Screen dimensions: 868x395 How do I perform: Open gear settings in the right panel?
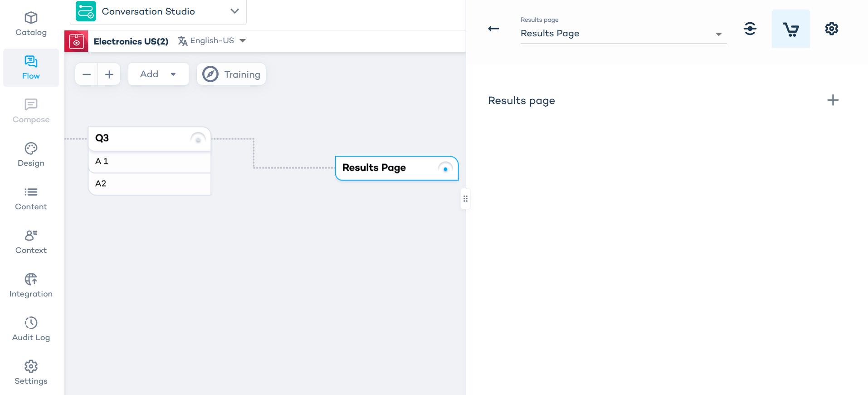pos(831,29)
